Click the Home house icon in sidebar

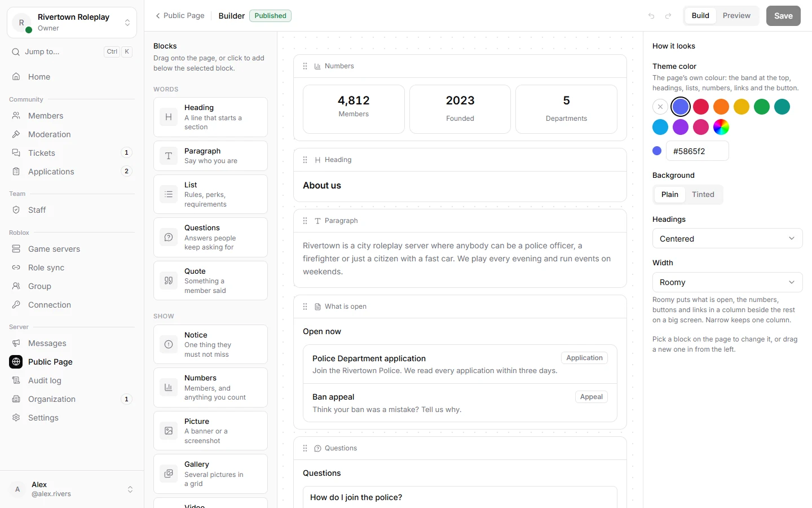16,77
